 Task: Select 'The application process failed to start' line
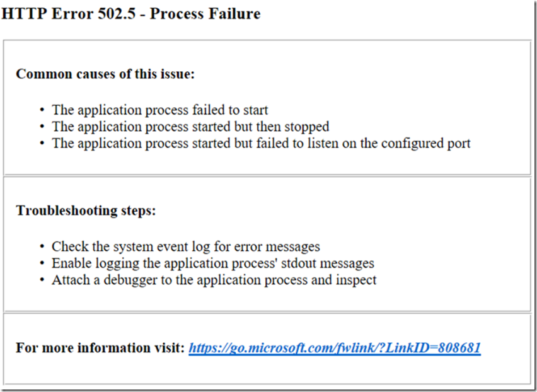click(x=159, y=110)
